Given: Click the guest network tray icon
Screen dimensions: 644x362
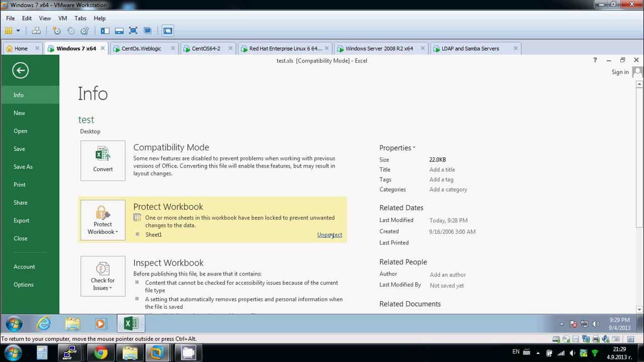Looking at the screenshot, I should 585,324.
